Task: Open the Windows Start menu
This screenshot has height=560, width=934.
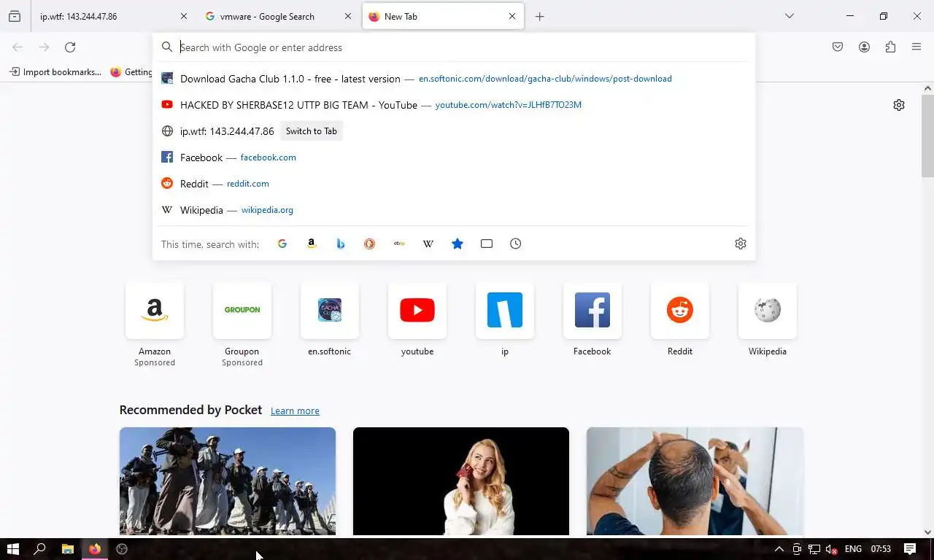Action: pyautogui.click(x=12, y=549)
